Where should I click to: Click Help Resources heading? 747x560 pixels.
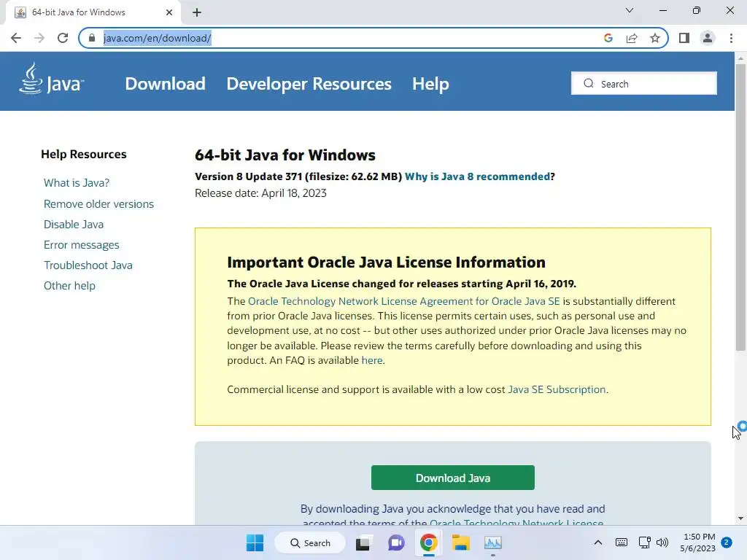(x=84, y=155)
